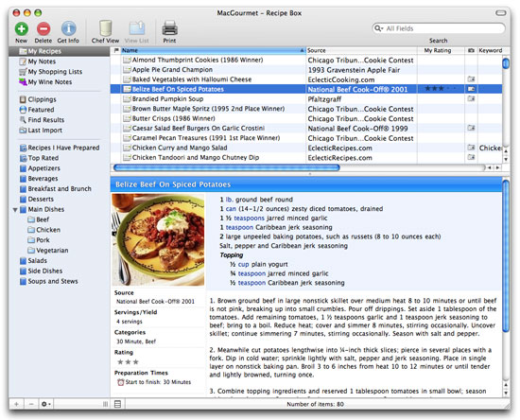
Task: Click the flag column header
Action: [x=116, y=50]
